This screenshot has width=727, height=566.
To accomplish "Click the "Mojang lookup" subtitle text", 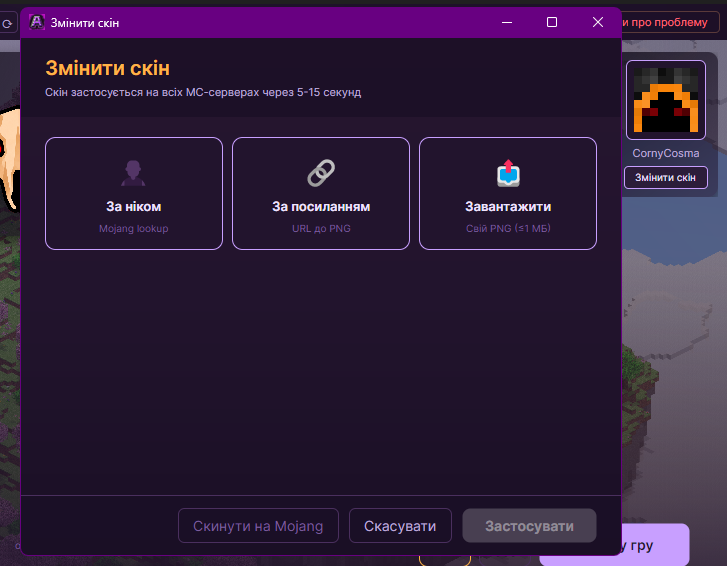I will 134,229.
